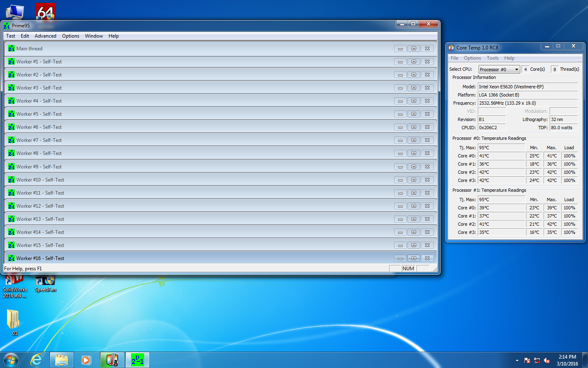
Task: Open the Windows Start menu
Action: (11, 360)
